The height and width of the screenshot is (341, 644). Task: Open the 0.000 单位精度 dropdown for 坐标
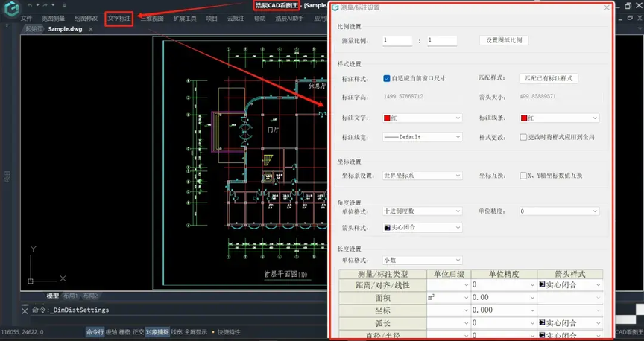504,310
